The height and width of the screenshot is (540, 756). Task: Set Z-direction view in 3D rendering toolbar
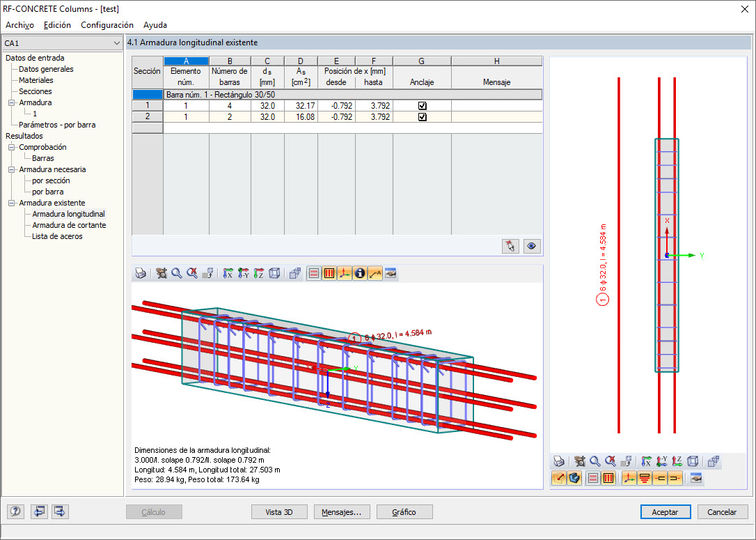pos(259,274)
